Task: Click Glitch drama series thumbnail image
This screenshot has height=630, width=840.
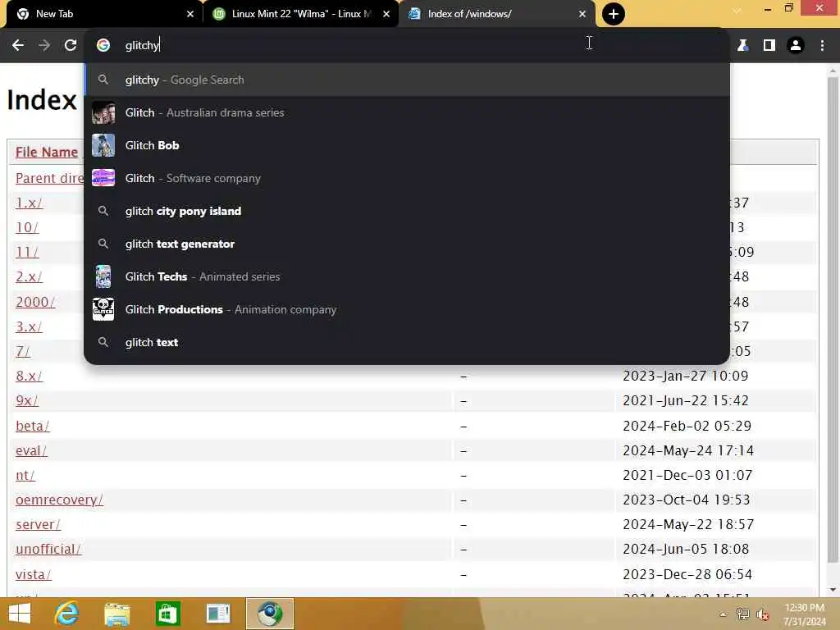Action: pyautogui.click(x=103, y=112)
